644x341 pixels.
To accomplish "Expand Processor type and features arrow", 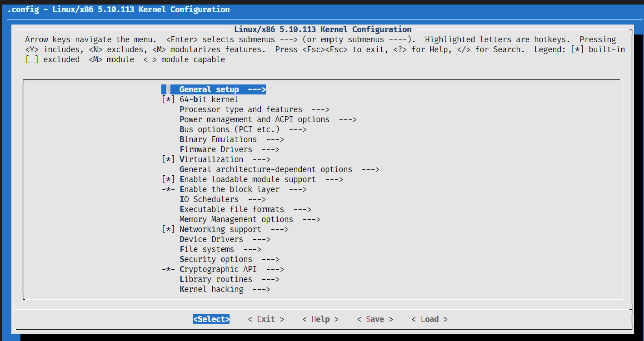I will pos(320,109).
